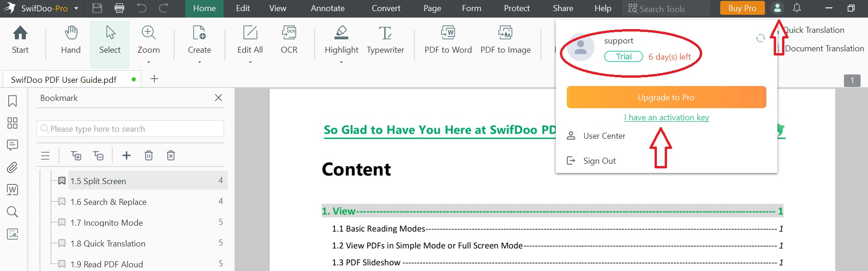The width and height of the screenshot is (868, 271).
Task: Click Upgrade to Pro button
Action: point(666,97)
